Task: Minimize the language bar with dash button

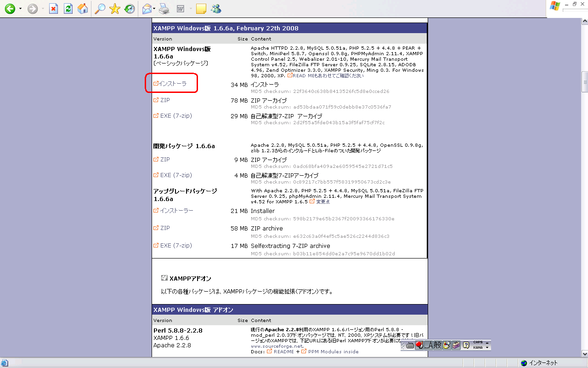Action: 487,343
